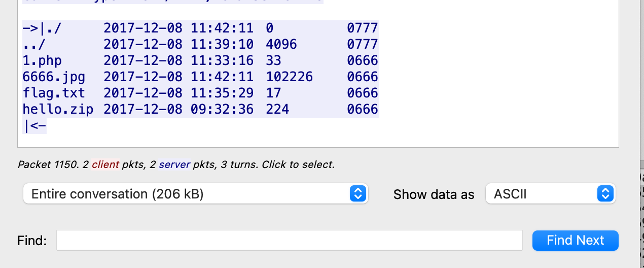Click the flag.txt filename in the listing
This screenshot has width=644, height=268.
[x=54, y=93]
